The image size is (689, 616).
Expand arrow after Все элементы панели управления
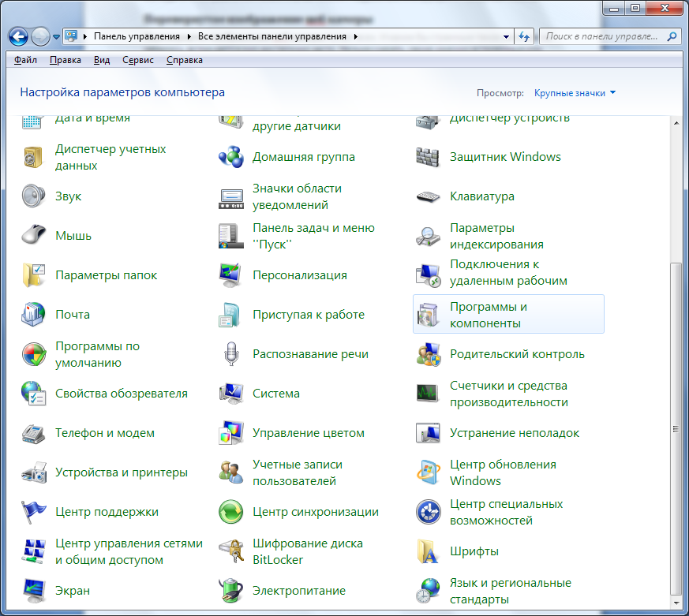click(x=355, y=36)
